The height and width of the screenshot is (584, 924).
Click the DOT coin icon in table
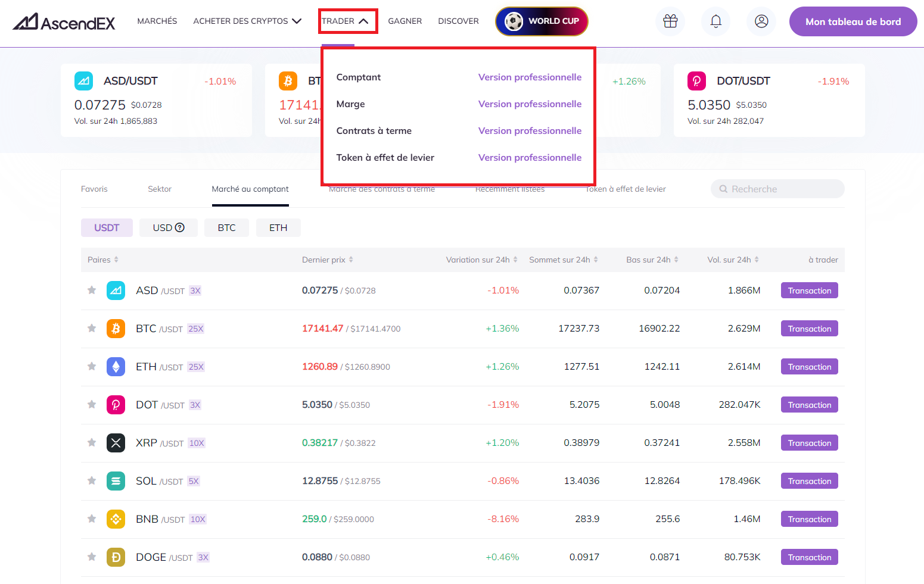[x=116, y=405]
